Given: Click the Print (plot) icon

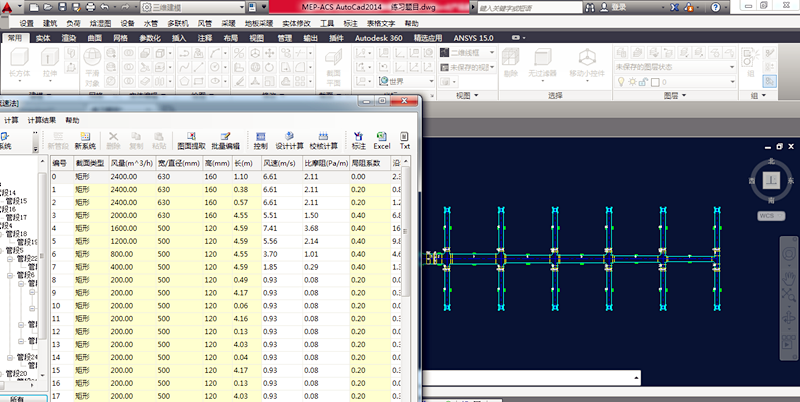Looking at the screenshot, I should coord(91,7).
